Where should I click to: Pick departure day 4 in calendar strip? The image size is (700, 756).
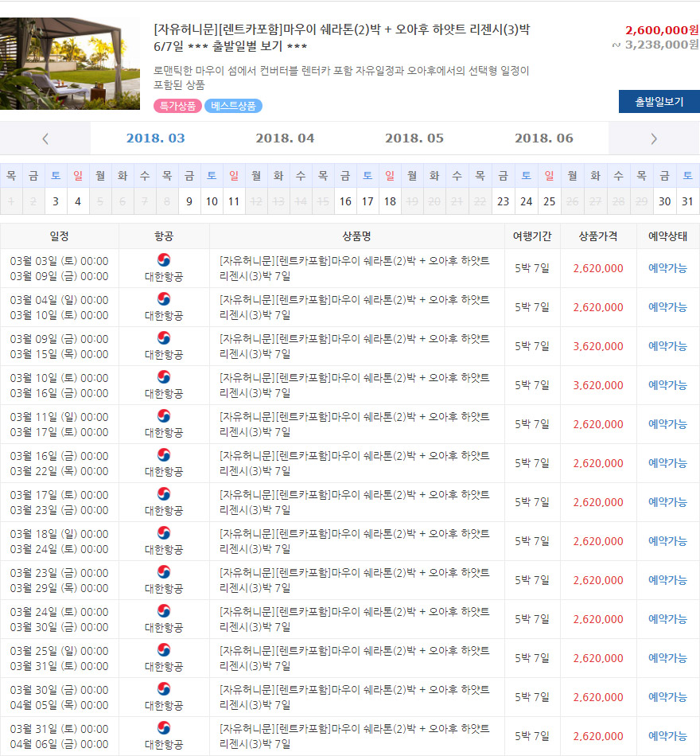pyautogui.click(x=78, y=201)
